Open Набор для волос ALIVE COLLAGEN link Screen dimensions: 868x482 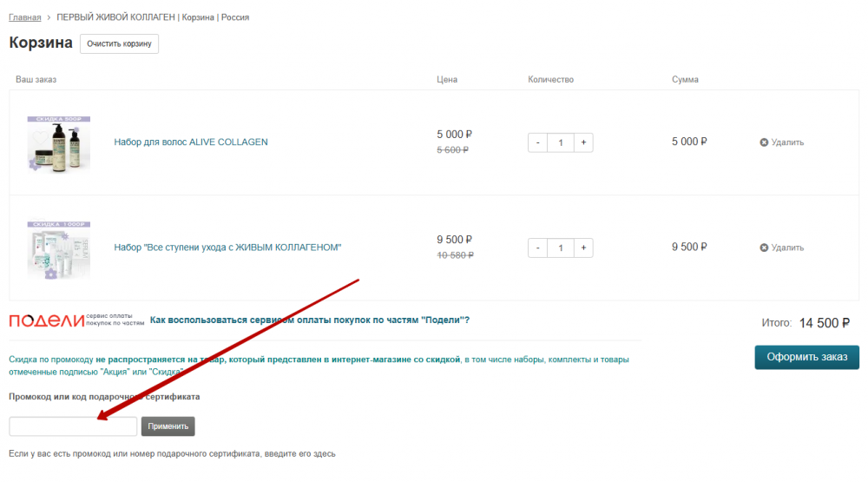(191, 142)
